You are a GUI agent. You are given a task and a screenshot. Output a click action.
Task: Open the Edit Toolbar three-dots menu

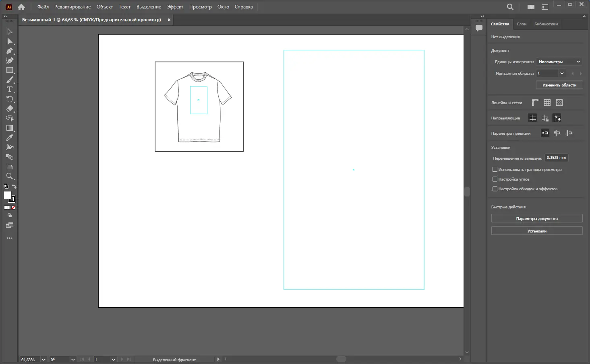[10, 238]
